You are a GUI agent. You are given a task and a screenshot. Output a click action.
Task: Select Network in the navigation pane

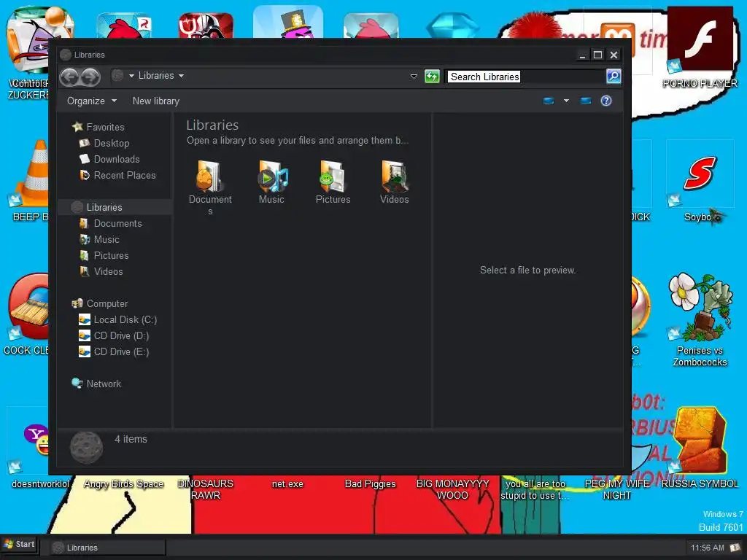click(x=104, y=384)
